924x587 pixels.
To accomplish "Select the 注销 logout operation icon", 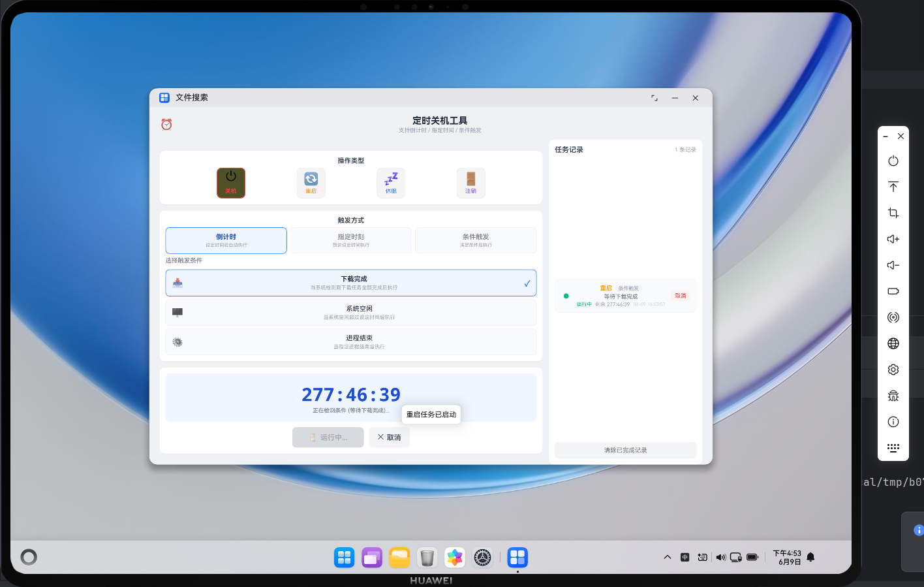I will (x=471, y=183).
